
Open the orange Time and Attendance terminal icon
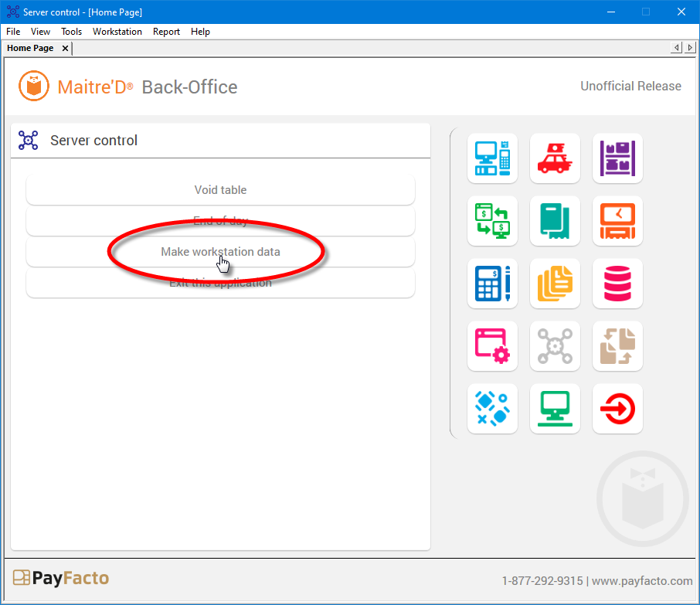[617, 221]
